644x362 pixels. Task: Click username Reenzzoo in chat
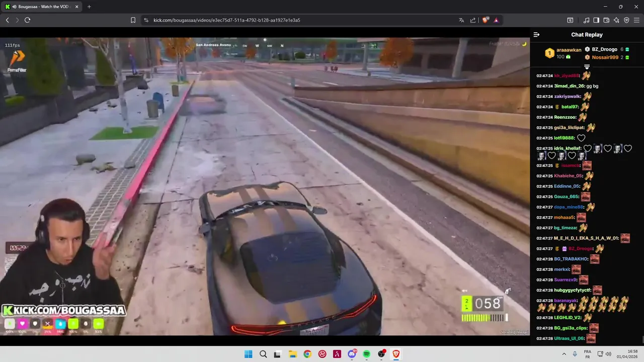click(x=565, y=117)
